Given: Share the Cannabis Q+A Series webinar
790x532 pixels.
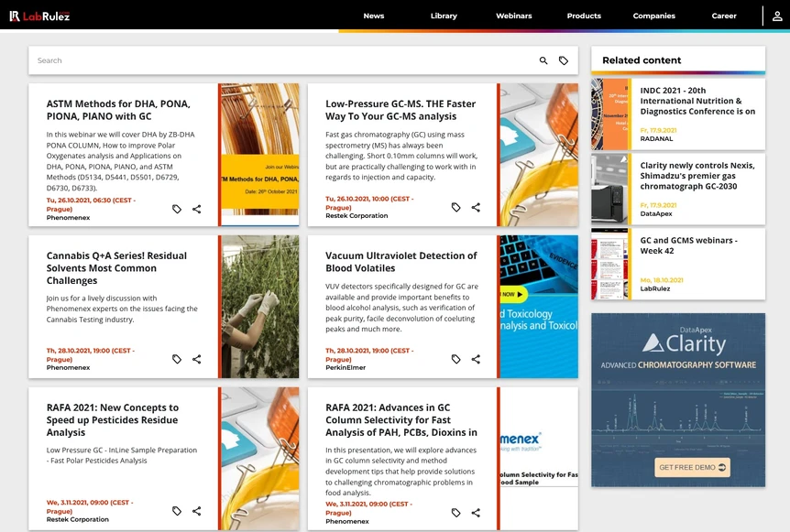Looking at the screenshot, I should point(196,359).
